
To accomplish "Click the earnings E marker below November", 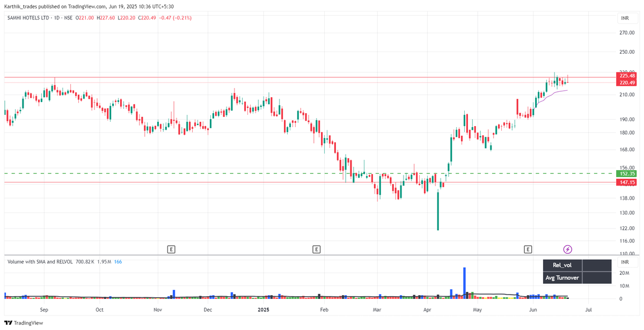I will pos(171,249).
